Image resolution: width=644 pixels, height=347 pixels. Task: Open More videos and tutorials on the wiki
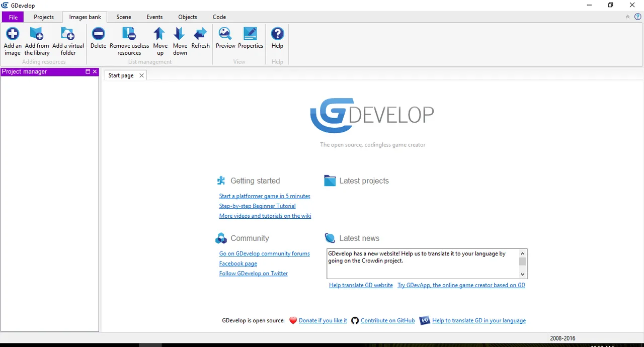[265, 216]
